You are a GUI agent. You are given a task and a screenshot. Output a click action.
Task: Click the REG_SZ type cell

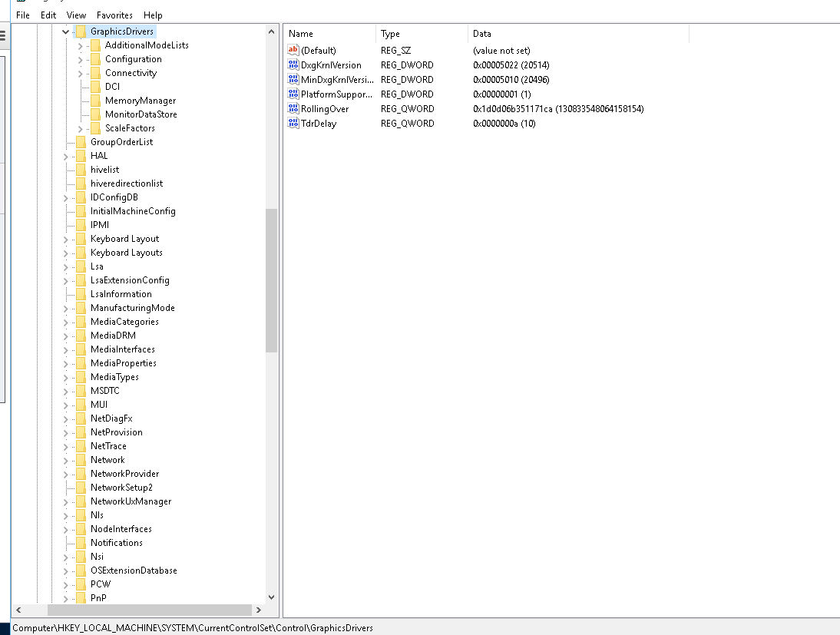click(x=396, y=51)
